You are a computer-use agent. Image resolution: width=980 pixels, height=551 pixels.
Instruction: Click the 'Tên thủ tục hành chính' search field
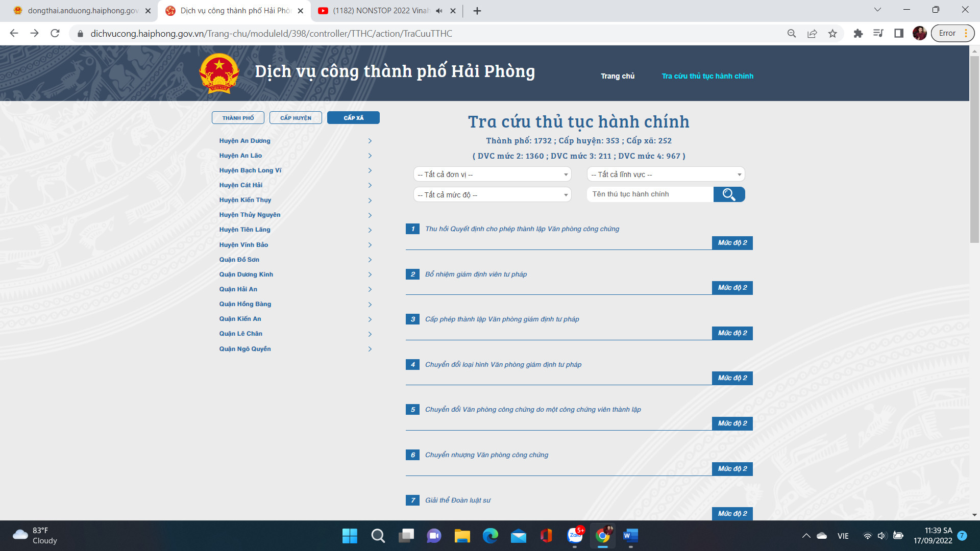(650, 194)
